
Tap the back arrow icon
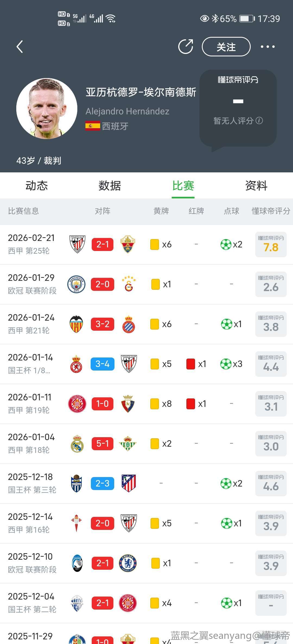coord(20,47)
